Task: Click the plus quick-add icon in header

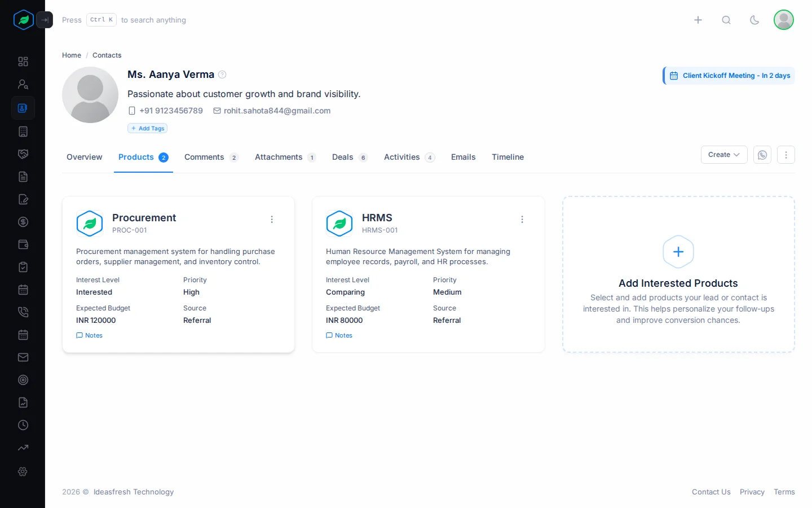Action: (698, 20)
